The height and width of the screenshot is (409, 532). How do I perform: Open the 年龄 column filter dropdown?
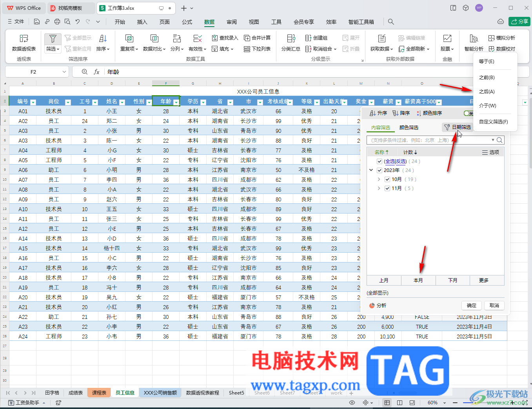coord(176,102)
